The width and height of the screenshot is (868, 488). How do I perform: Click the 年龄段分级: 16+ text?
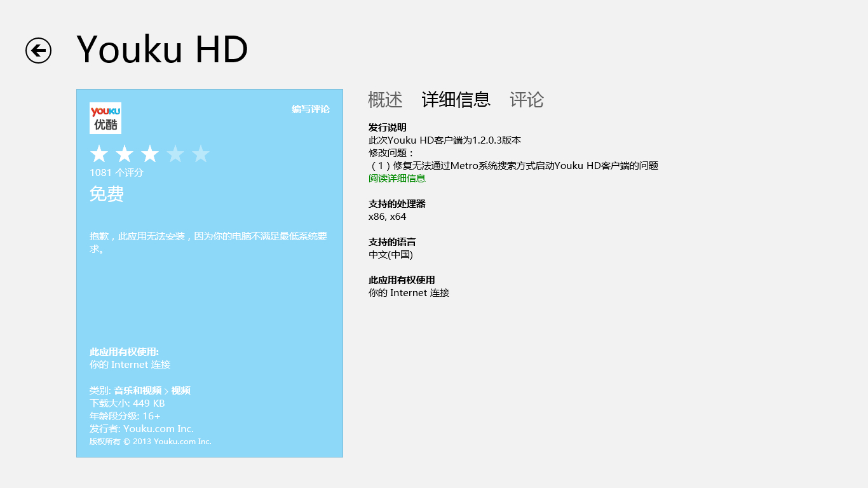pyautogui.click(x=125, y=416)
